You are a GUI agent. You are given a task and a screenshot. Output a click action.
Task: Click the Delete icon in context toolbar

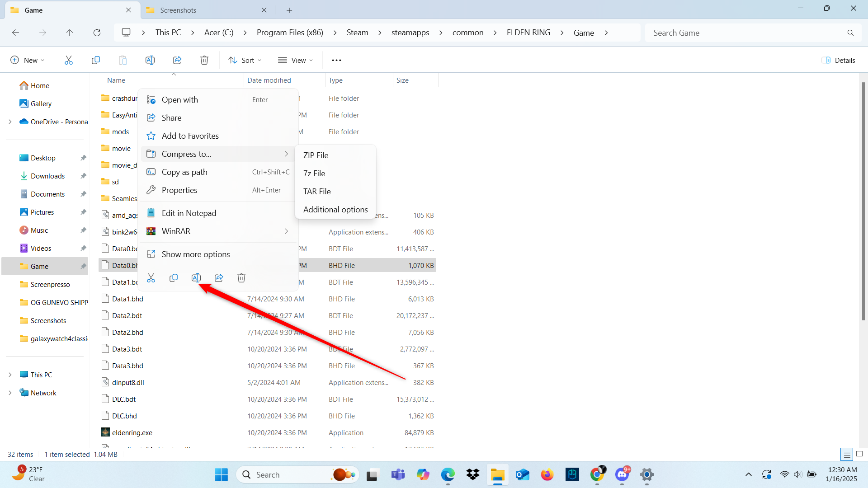click(x=241, y=278)
